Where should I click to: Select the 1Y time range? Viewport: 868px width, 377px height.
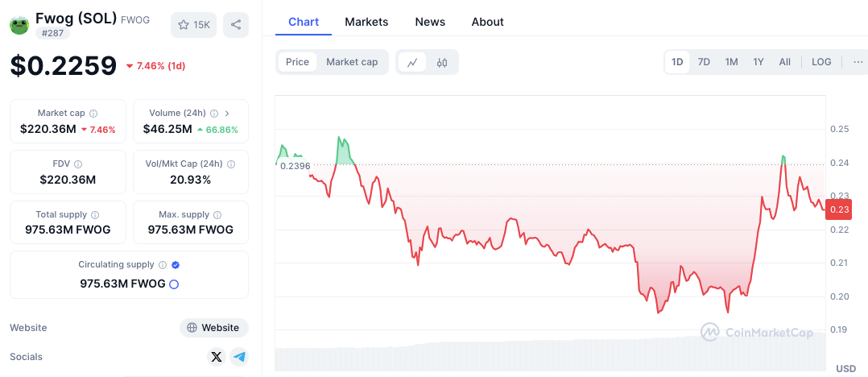[758, 62]
